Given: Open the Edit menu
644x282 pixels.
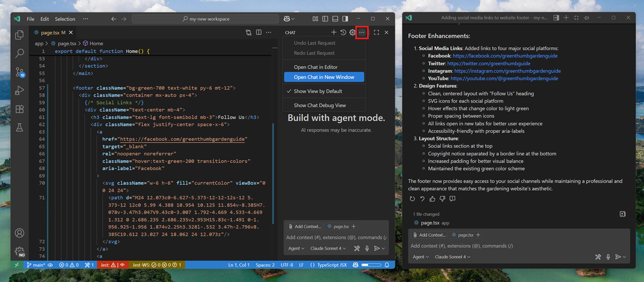Looking at the screenshot, I should [x=45, y=19].
